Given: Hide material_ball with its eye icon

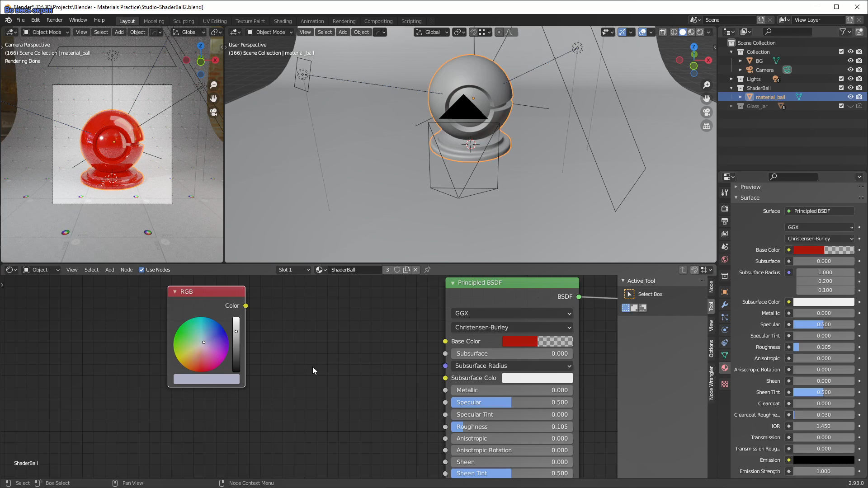Looking at the screenshot, I should point(850,97).
